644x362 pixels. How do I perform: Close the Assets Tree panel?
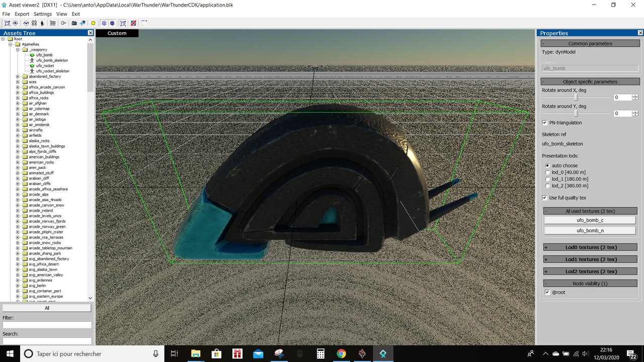90,33
